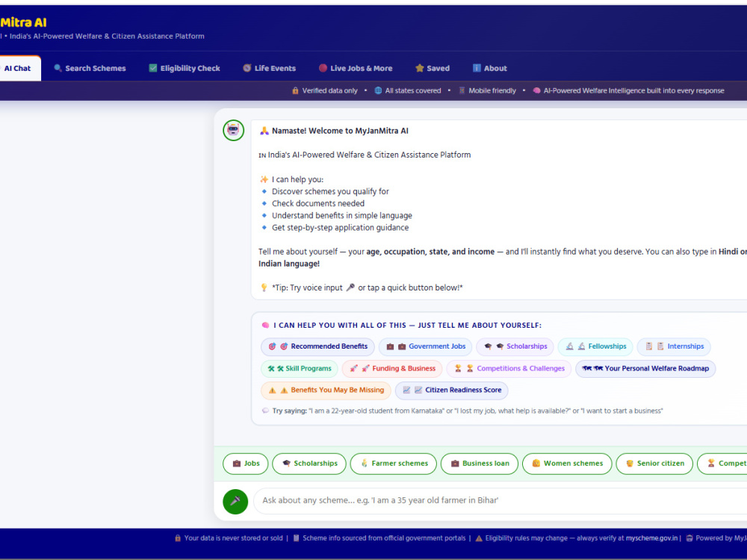Tap the Jobs quick button
The width and height of the screenshot is (747, 560).
pyautogui.click(x=246, y=464)
